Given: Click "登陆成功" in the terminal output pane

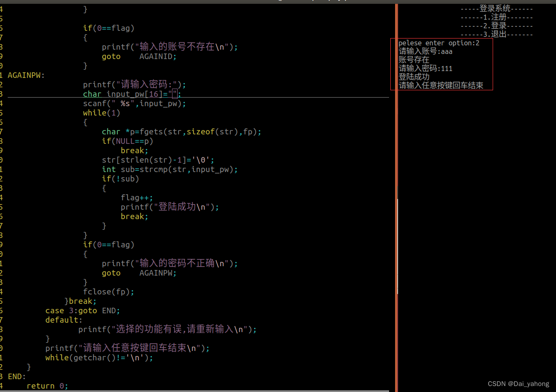Looking at the screenshot, I should tap(414, 77).
